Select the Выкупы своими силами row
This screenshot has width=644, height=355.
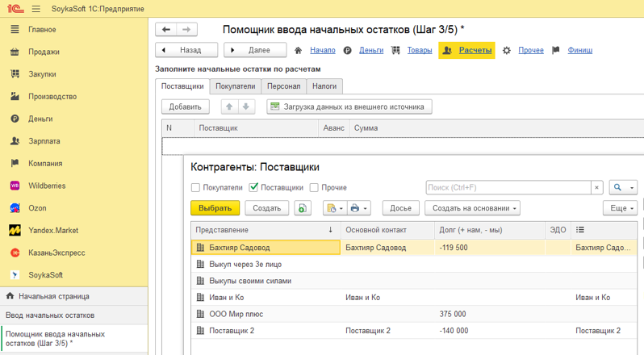click(414, 281)
